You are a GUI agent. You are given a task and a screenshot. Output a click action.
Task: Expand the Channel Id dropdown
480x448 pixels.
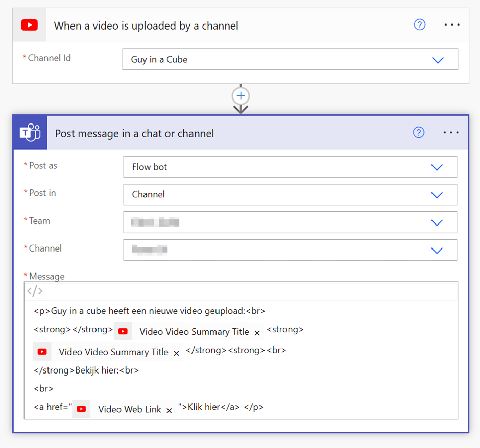pyautogui.click(x=438, y=60)
